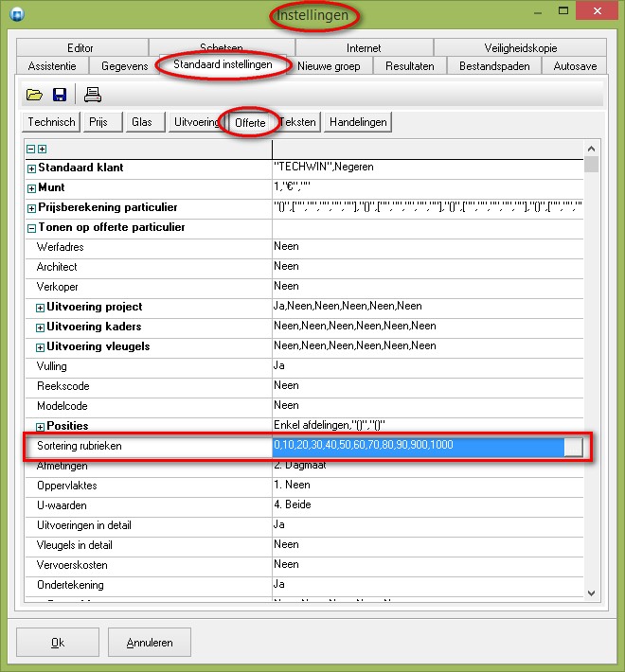
Task: Select the Werfadres row
Action: (304, 247)
